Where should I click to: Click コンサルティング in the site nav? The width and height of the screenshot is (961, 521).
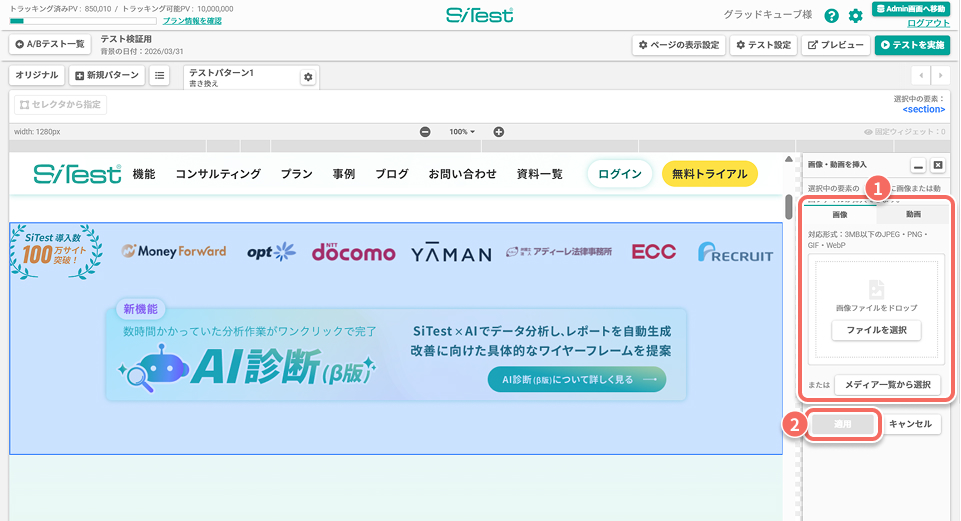[218, 174]
